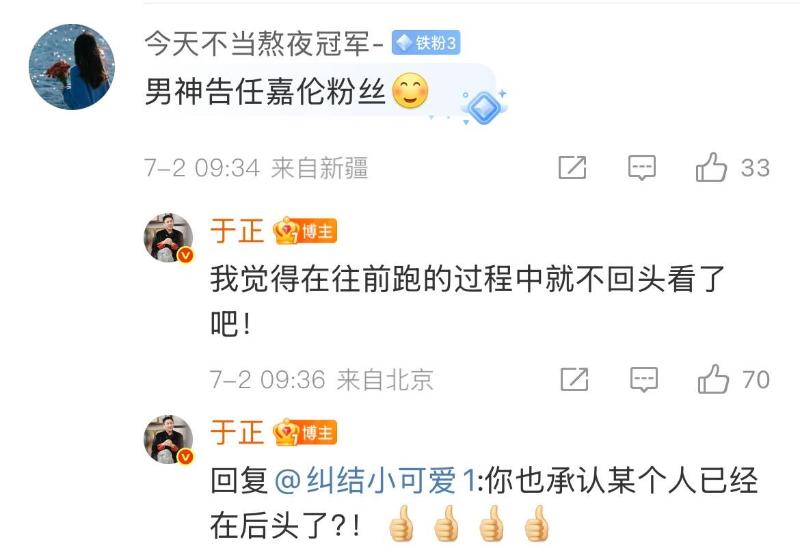Open the first 于正 username link

pyautogui.click(x=237, y=231)
